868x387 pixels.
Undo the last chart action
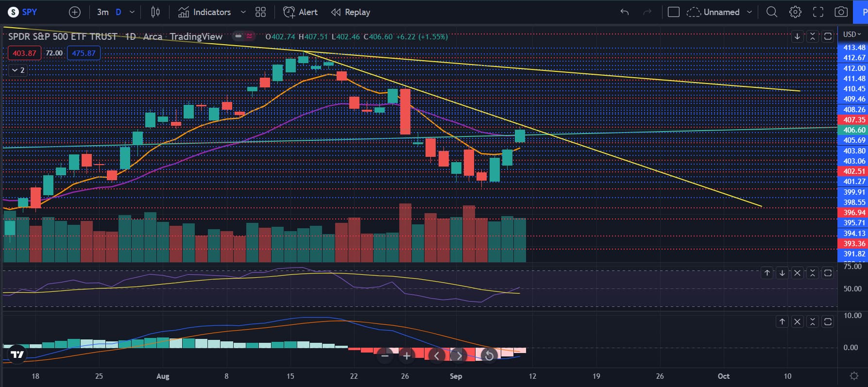(x=625, y=12)
